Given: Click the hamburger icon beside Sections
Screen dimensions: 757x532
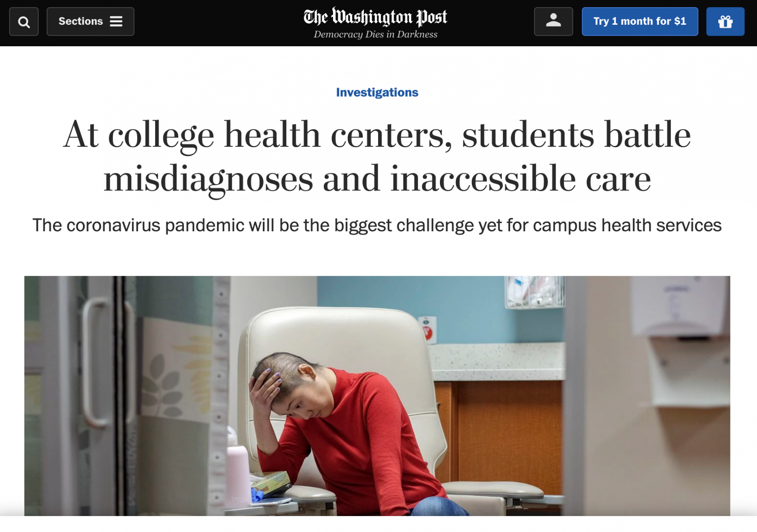Looking at the screenshot, I should (x=116, y=21).
